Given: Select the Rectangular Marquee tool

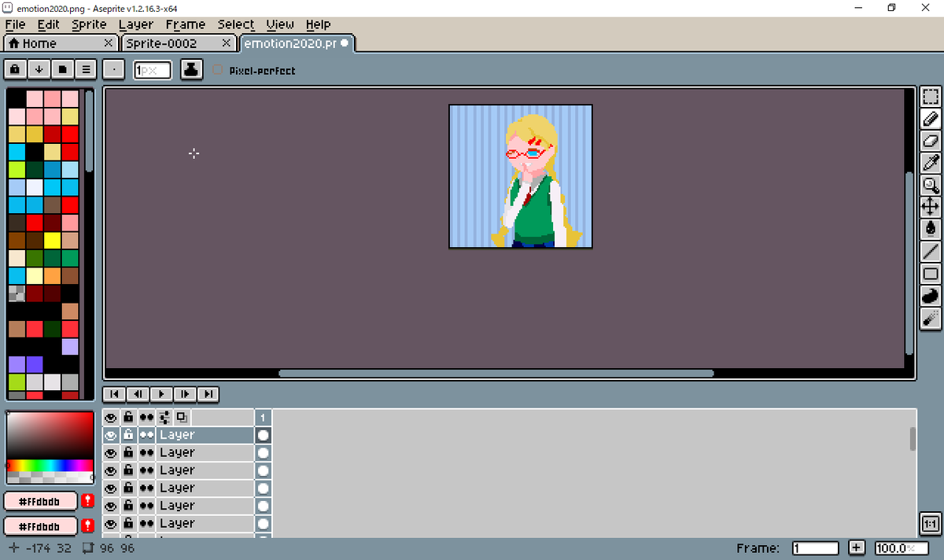Looking at the screenshot, I should [931, 98].
